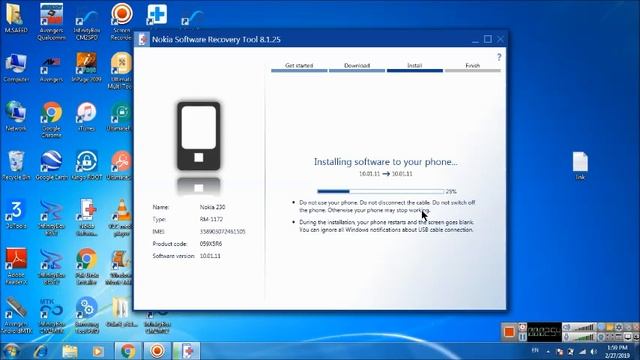The image size is (640, 360).
Task: Select the Get started step tab
Action: (299, 67)
